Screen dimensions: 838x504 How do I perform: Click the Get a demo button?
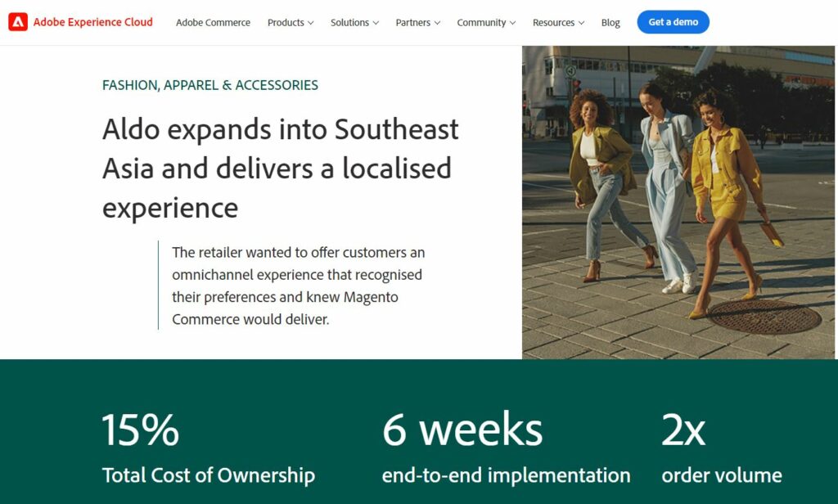(x=673, y=22)
